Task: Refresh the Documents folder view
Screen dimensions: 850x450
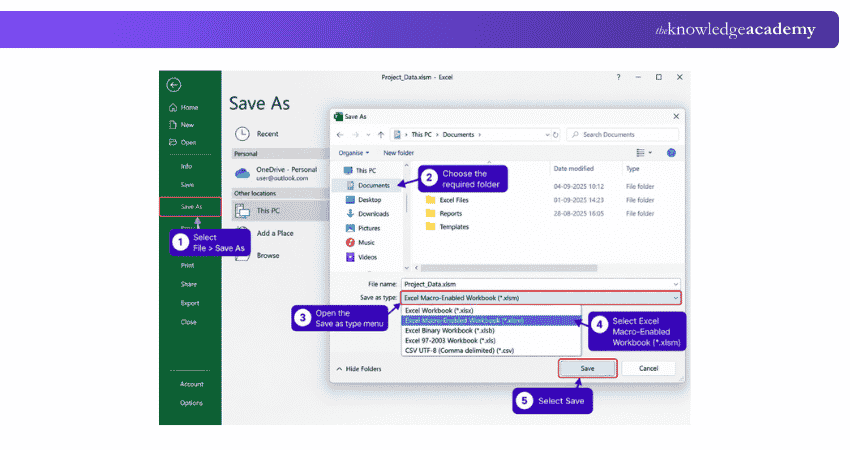Action: [556, 134]
